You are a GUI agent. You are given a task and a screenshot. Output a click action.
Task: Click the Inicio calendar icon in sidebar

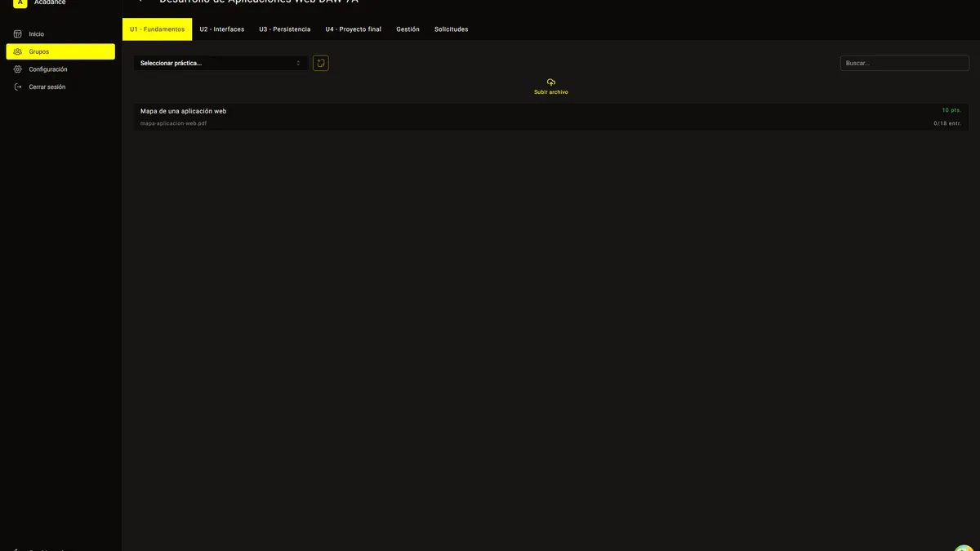coord(18,34)
